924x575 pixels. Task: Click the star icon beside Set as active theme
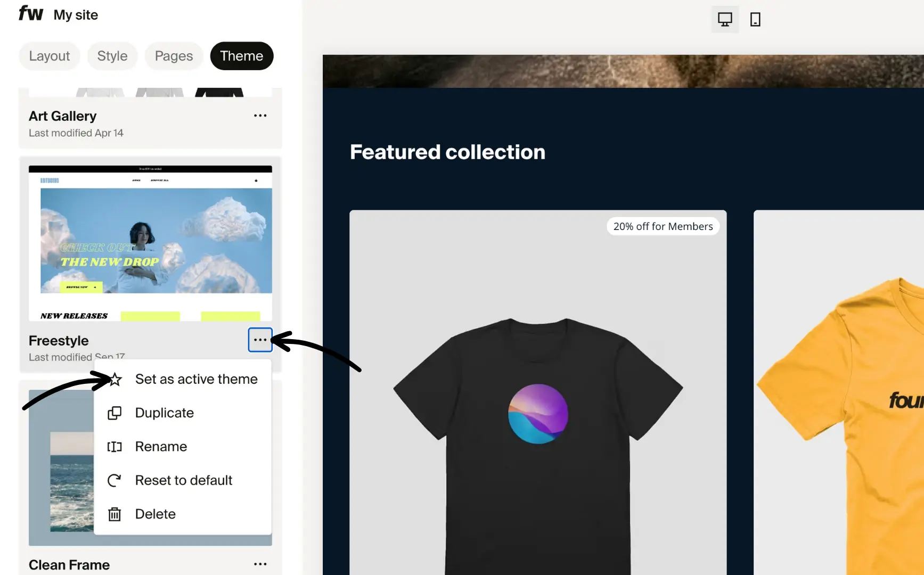point(115,379)
